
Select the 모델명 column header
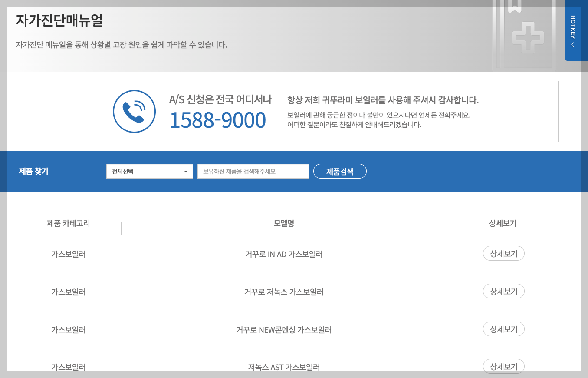[x=284, y=222]
